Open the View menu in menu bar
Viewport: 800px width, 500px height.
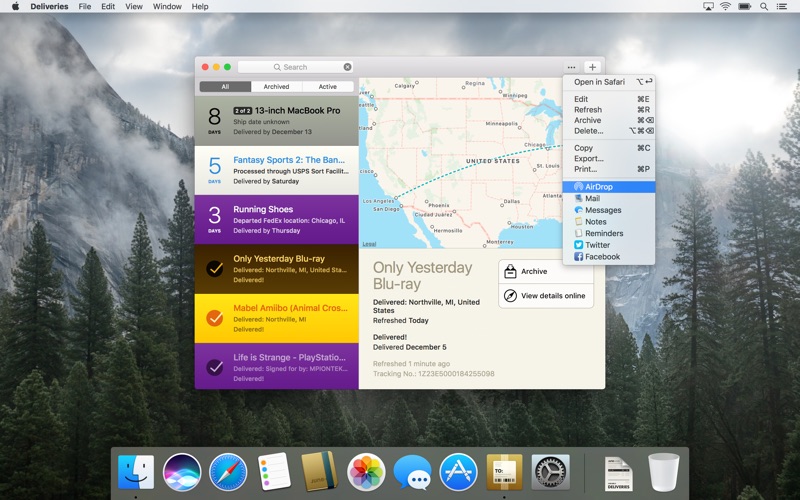pos(133,6)
